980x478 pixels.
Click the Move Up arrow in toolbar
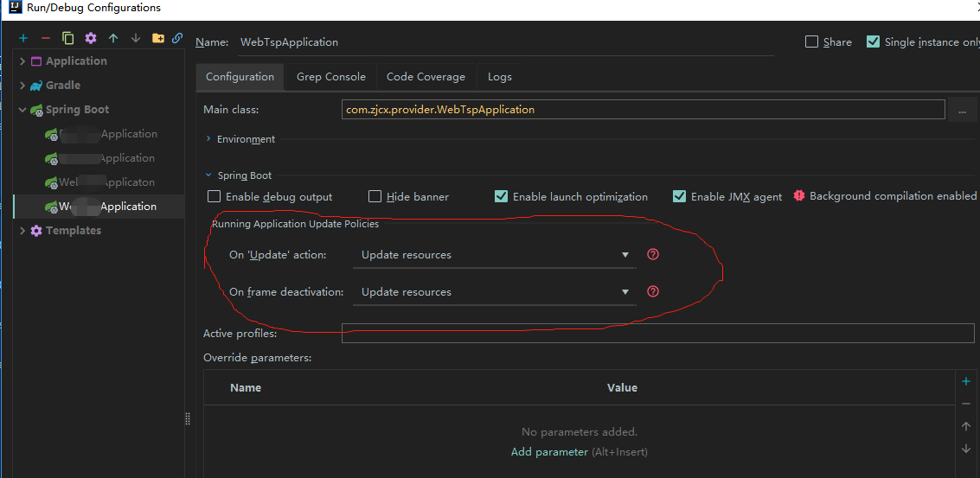point(113,38)
